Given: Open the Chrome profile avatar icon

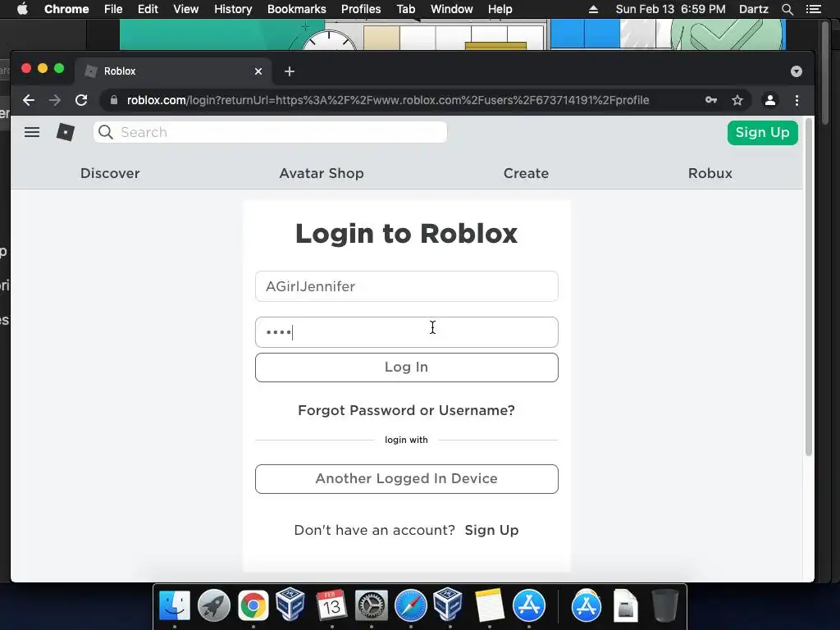Looking at the screenshot, I should 769,100.
